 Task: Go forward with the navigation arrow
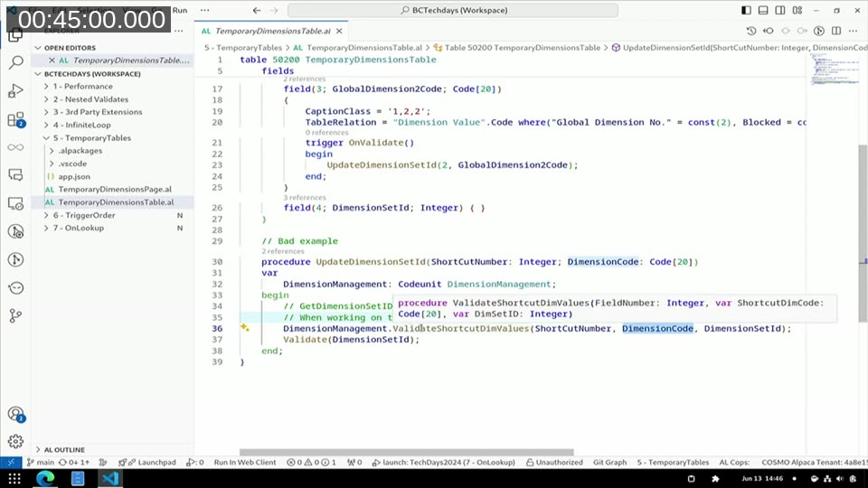(273, 10)
